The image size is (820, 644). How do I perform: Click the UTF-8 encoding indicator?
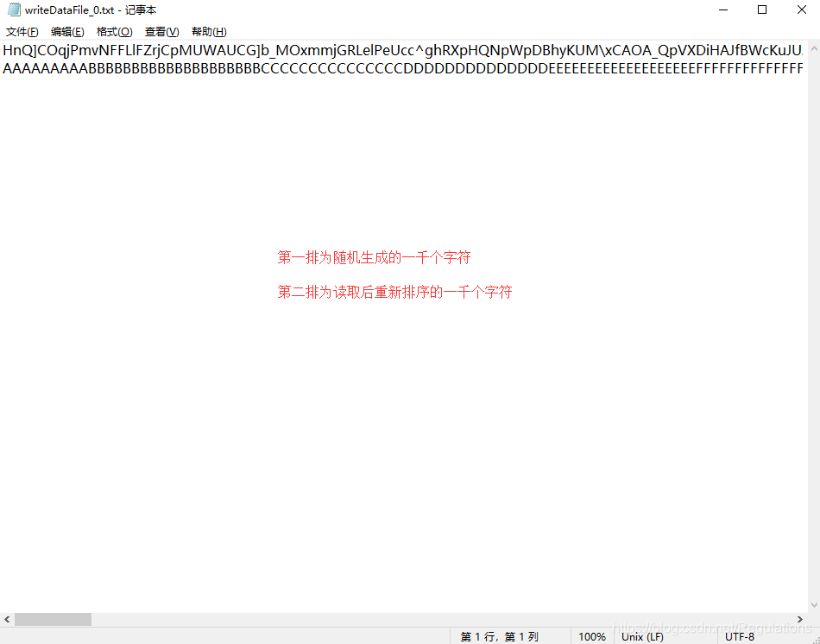tap(740, 636)
